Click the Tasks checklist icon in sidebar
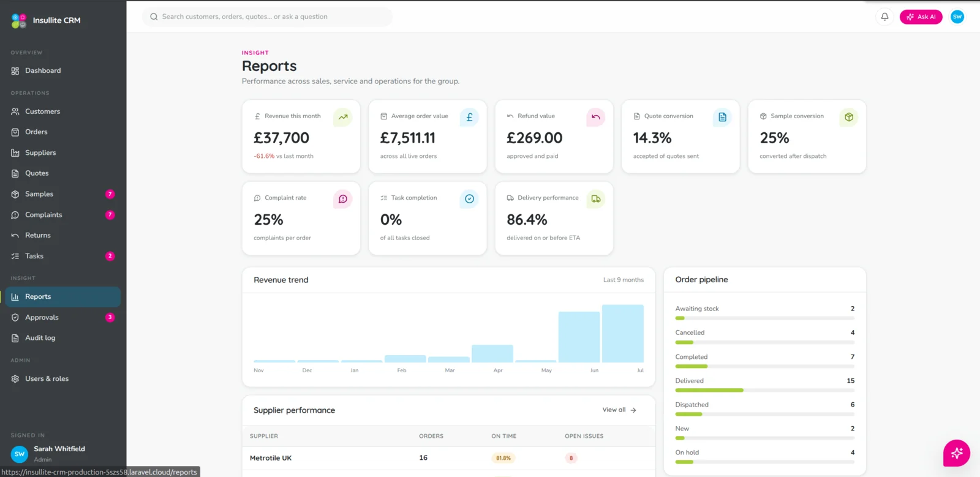The height and width of the screenshot is (477, 980). (x=15, y=257)
